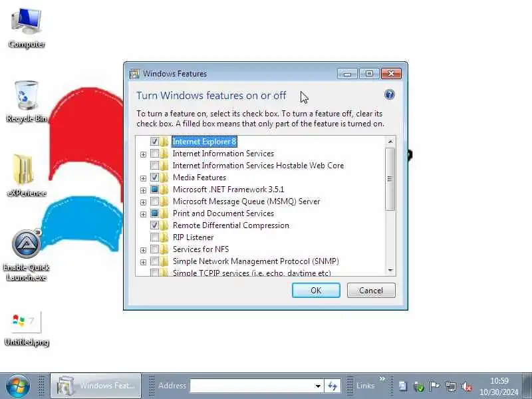The image size is (532, 399).
Task: Click the feature list scroll down arrow
Action: [390, 271]
